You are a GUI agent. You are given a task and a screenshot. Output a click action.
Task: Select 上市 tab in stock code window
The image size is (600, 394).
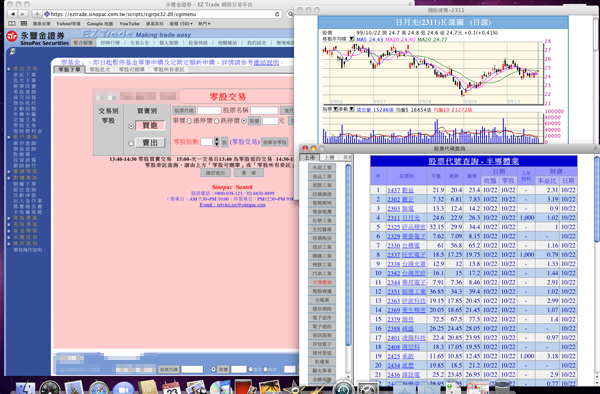coord(309,157)
